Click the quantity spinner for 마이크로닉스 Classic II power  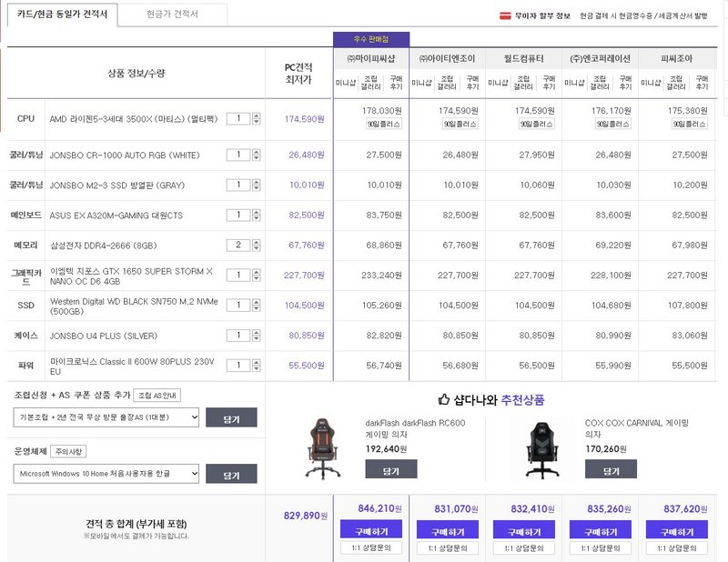(x=257, y=366)
